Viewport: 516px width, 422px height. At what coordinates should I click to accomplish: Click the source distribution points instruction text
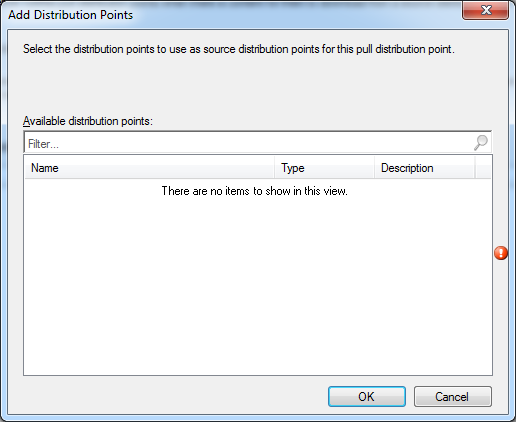pyautogui.click(x=239, y=49)
